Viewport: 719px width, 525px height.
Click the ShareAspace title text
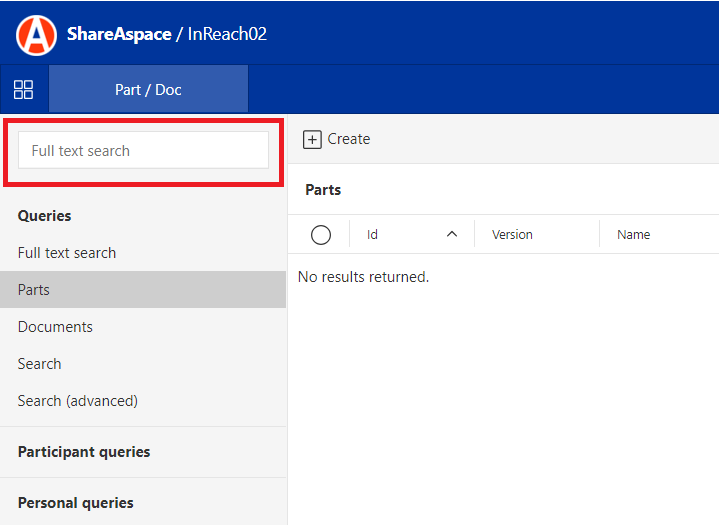pyautogui.click(x=119, y=34)
